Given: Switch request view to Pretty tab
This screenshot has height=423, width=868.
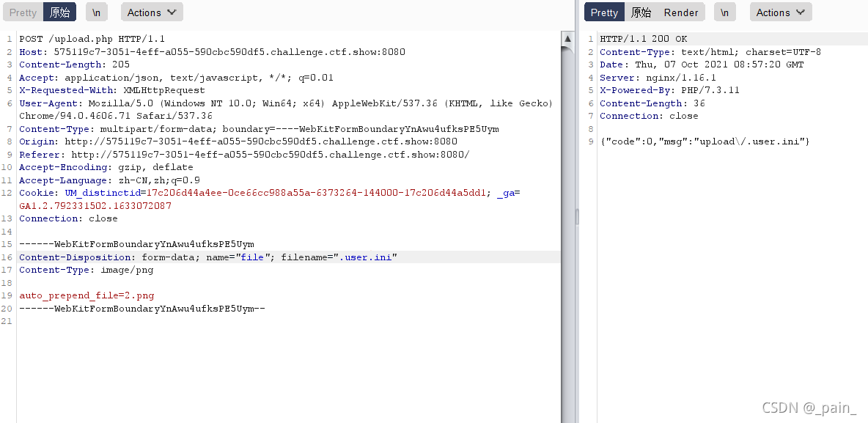Looking at the screenshot, I should click(23, 12).
